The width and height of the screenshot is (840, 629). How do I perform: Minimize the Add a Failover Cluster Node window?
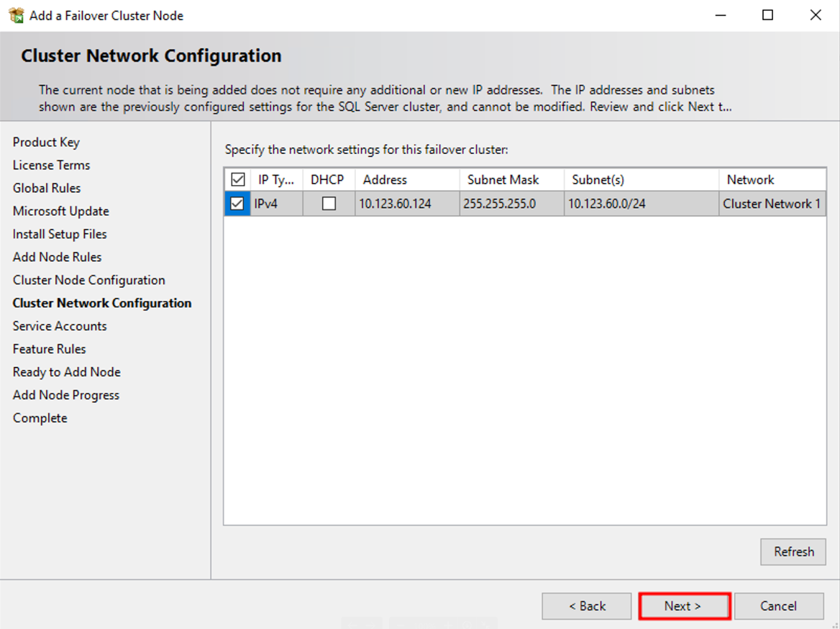pos(721,15)
